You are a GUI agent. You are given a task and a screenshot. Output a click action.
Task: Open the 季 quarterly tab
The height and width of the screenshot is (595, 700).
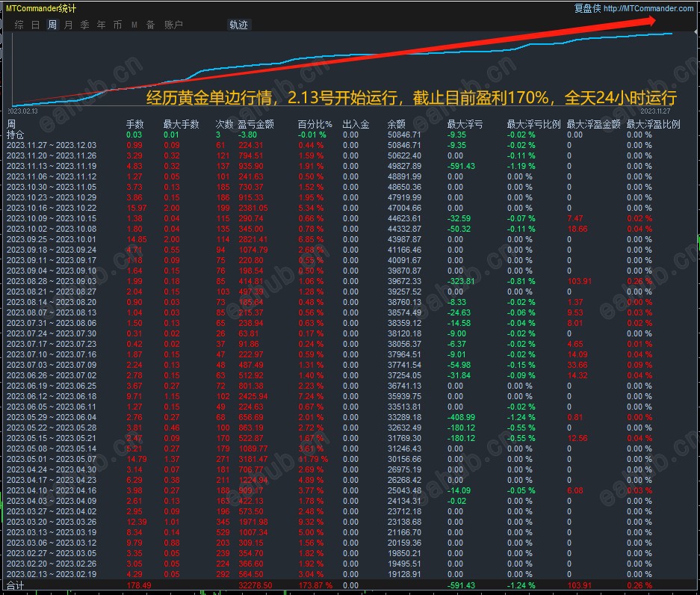point(85,25)
